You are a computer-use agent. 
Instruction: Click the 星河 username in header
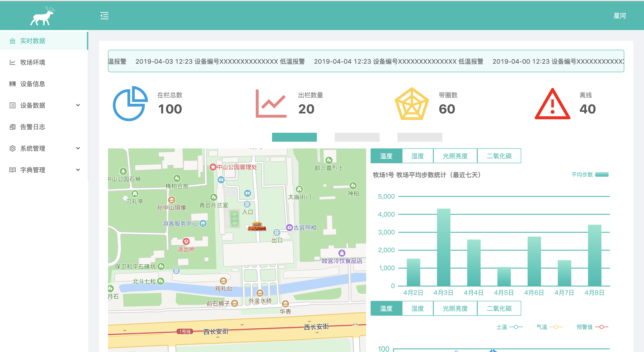(620, 16)
